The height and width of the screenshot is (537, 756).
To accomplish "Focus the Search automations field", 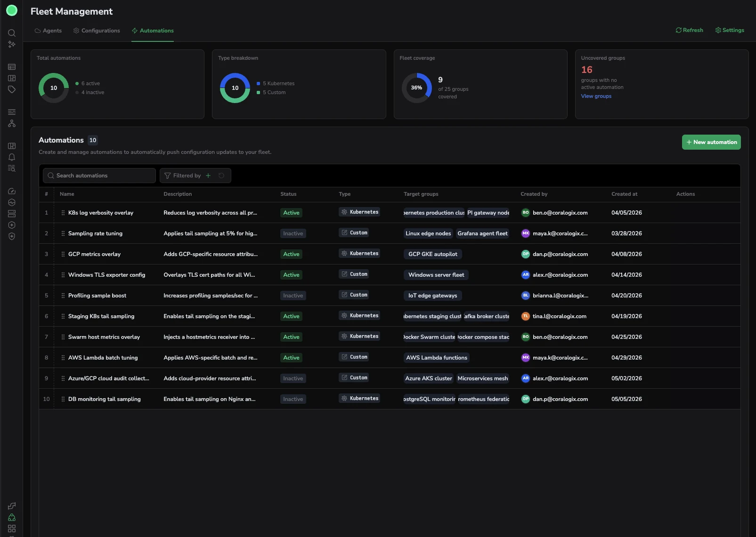I will (x=99, y=176).
